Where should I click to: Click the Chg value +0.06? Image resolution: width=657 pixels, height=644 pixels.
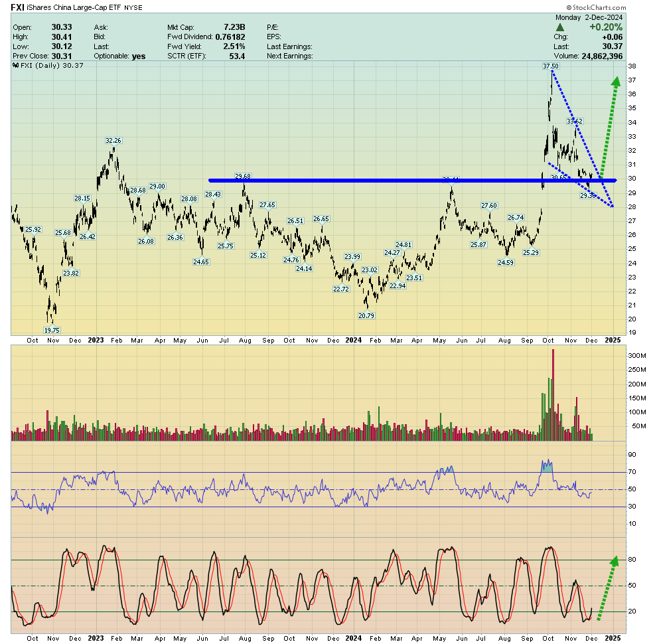(612, 37)
